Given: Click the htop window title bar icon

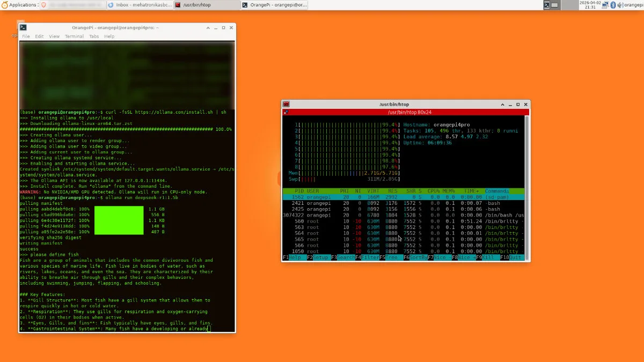Looking at the screenshot, I should pyautogui.click(x=286, y=104).
